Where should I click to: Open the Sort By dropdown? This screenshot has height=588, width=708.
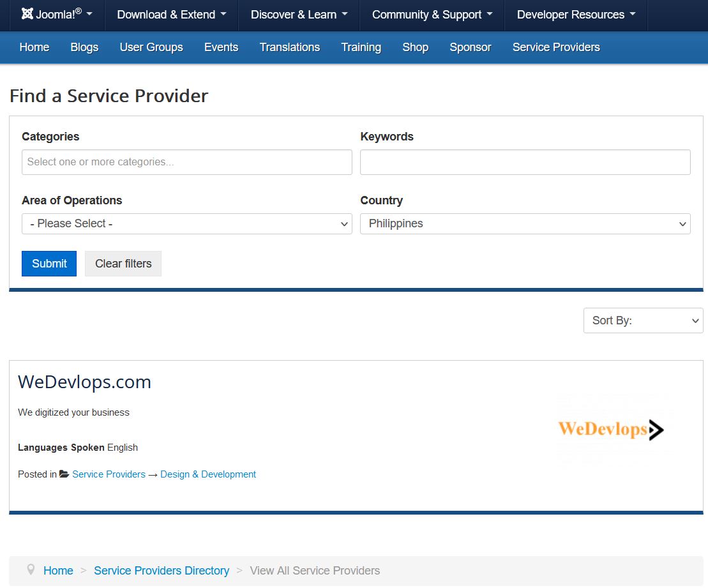(643, 320)
